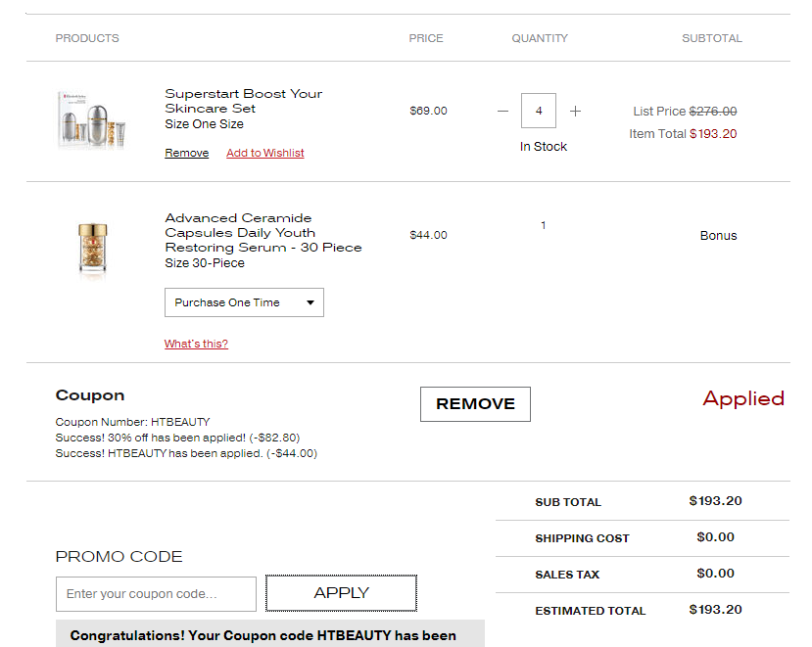Screen dimensions: 812x647
Task: Click the APPLY promo code button
Action: 341,592
